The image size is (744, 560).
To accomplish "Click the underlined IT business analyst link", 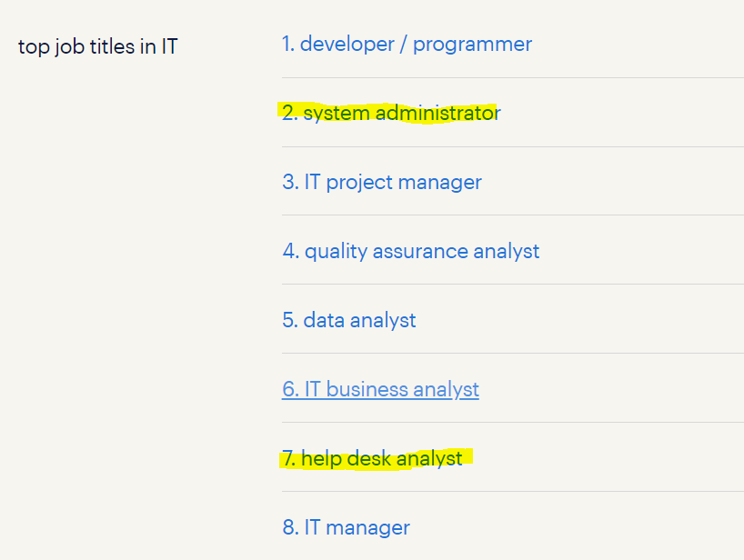I will click(x=380, y=389).
